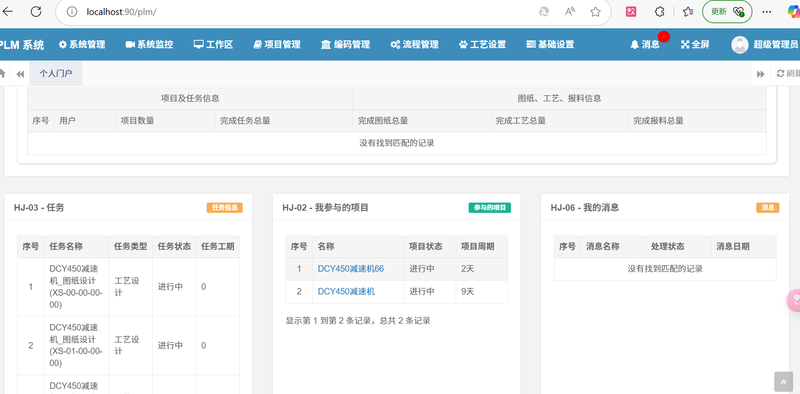Toggle 全屏 fullscreen mode

pyautogui.click(x=695, y=44)
